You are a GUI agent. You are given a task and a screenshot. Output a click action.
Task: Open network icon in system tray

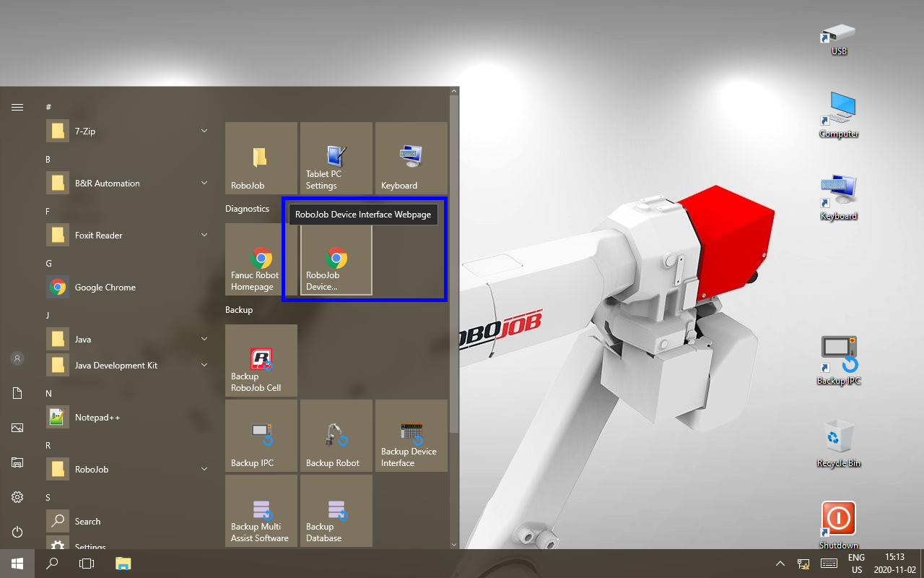(803, 564)
